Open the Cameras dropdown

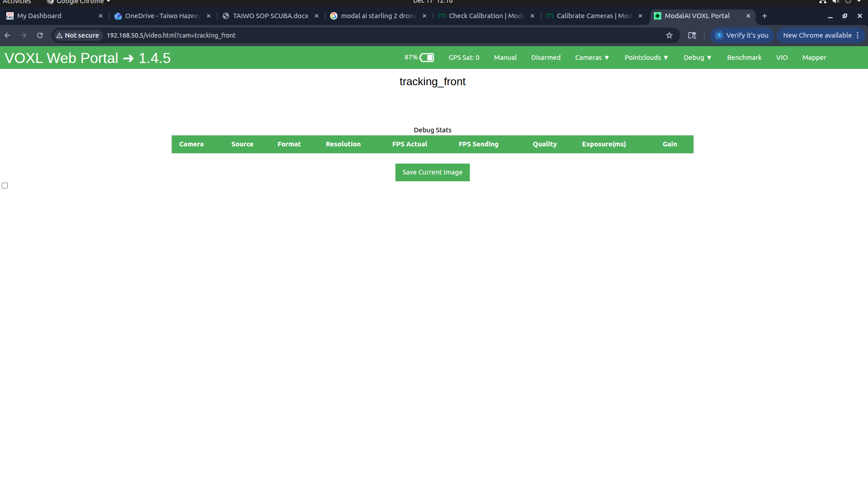tap(592, 58)
